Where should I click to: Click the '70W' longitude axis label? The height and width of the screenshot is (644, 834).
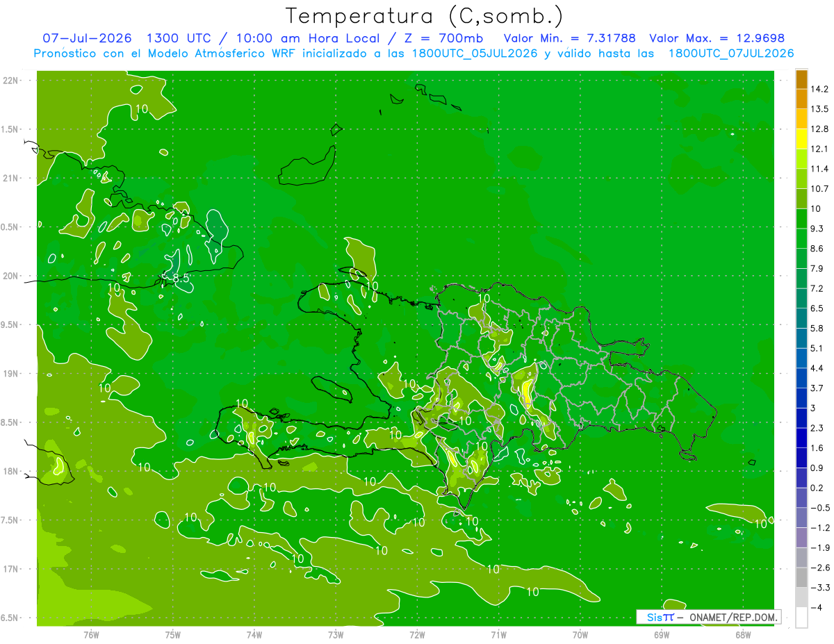[580, 634]
